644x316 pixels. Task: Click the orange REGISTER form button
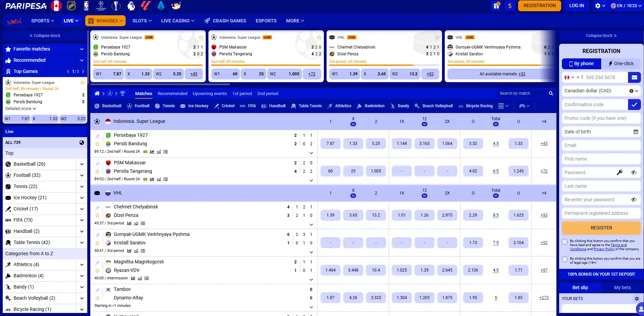[601, 228]
